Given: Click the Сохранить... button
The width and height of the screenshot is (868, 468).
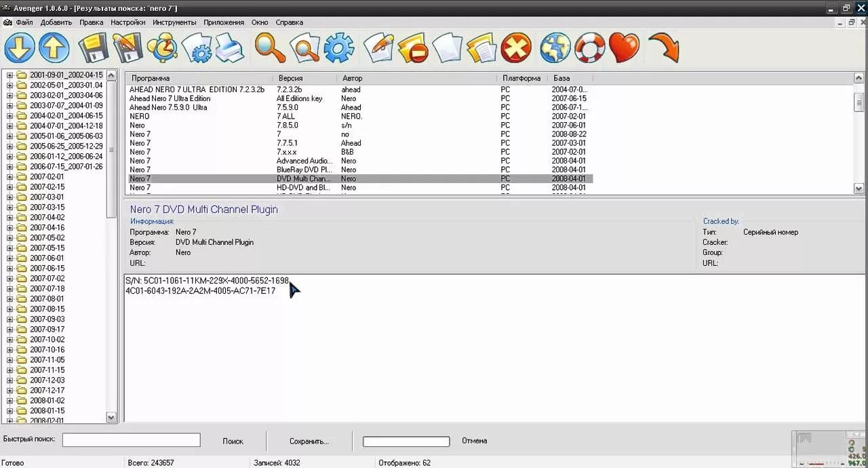Looking at the screenshot, I should (309, 441).
